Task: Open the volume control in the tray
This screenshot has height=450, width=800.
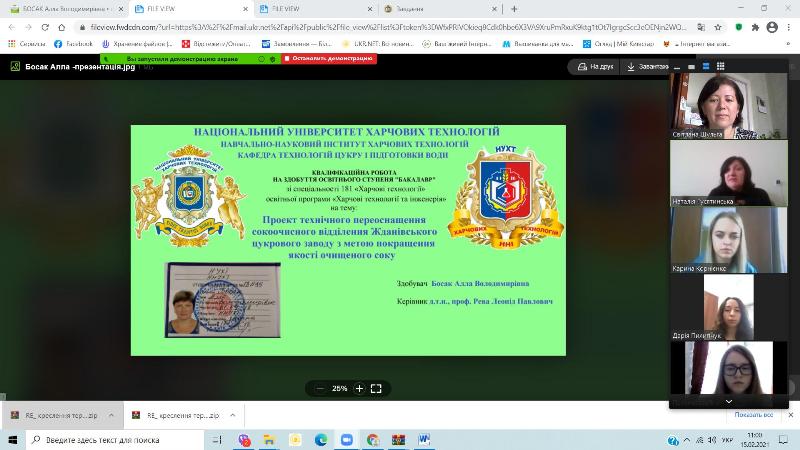Action: (712, 440)
